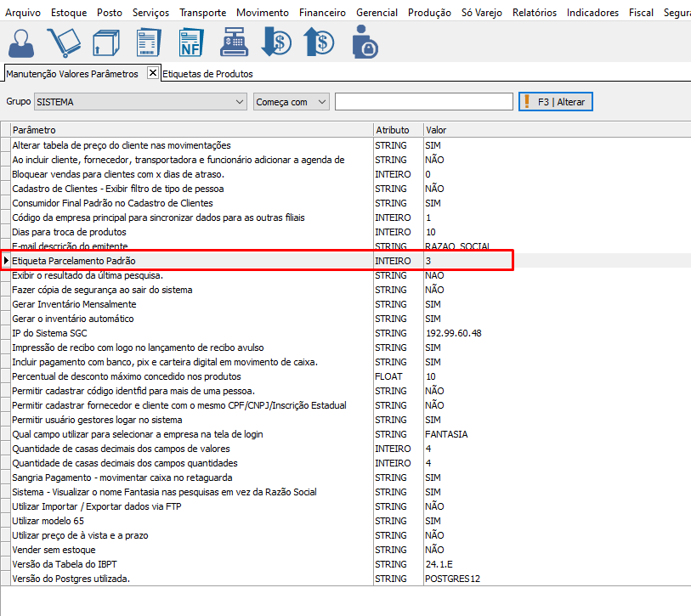Click the F3 | Alterar button
This screenshot has width=691, height=616.
[x=556, y=102]
